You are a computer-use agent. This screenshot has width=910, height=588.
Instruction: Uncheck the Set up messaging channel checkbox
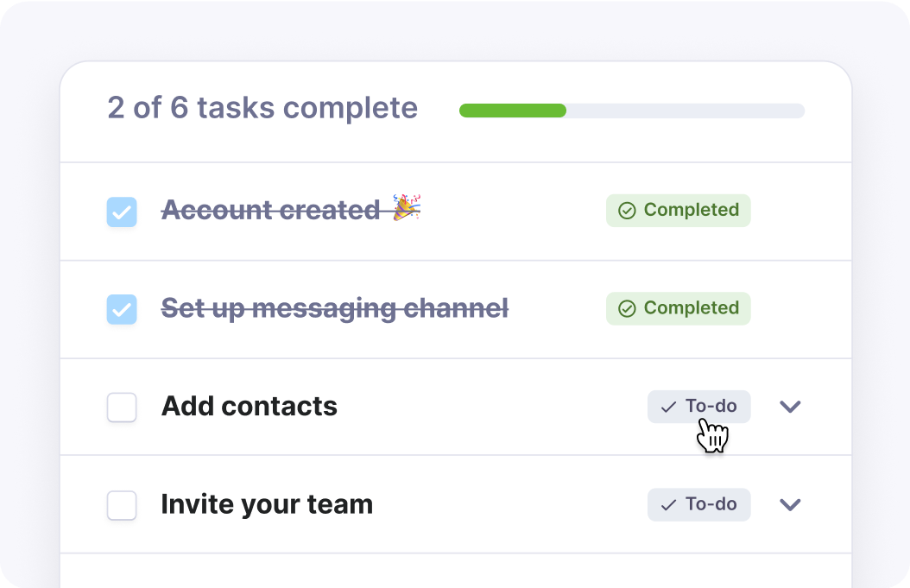point(122,309)
